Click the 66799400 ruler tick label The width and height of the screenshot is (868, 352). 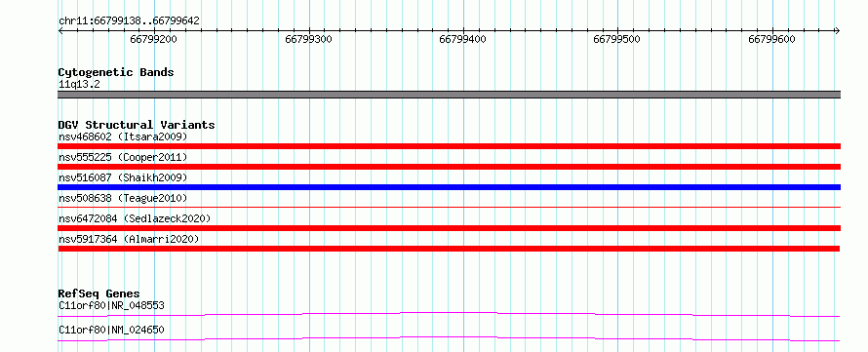pos(463,39)
